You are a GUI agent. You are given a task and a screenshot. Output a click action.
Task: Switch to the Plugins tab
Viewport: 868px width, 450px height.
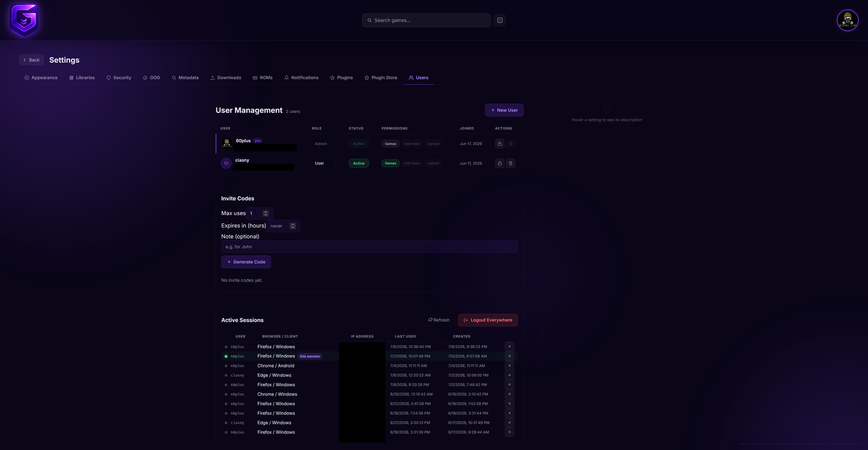pos(341,78)
